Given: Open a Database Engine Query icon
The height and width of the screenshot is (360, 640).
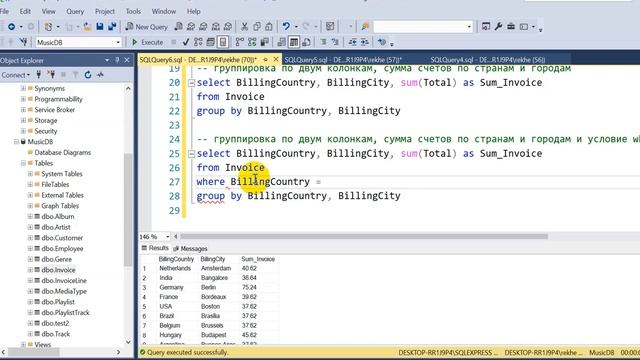Looking at the screenshot, I should [178, 27].
